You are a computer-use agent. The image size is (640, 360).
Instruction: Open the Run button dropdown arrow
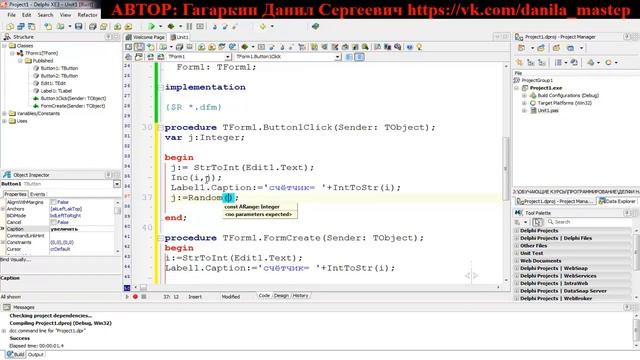[160, 27]
